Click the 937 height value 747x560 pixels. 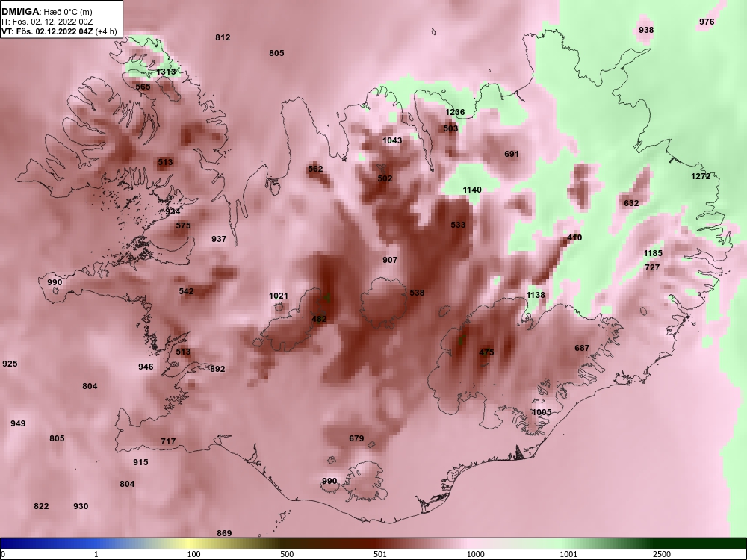pyautogui.click(x=219, y=239)
